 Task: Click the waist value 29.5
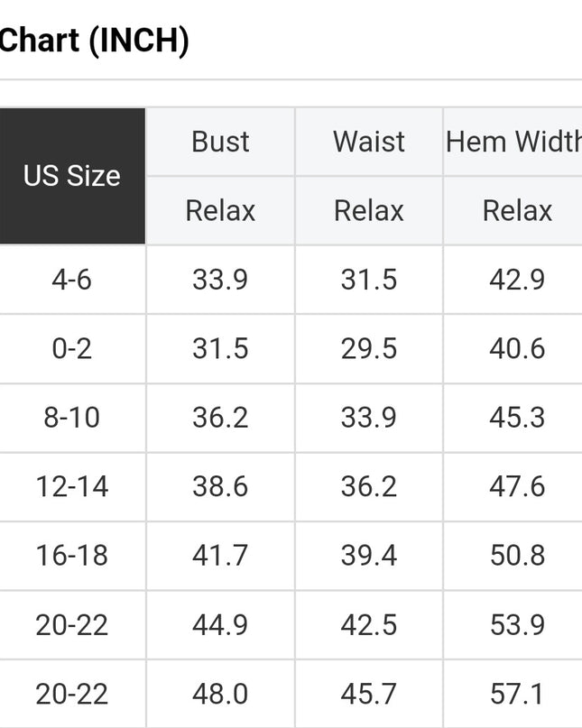coord(369,348)
